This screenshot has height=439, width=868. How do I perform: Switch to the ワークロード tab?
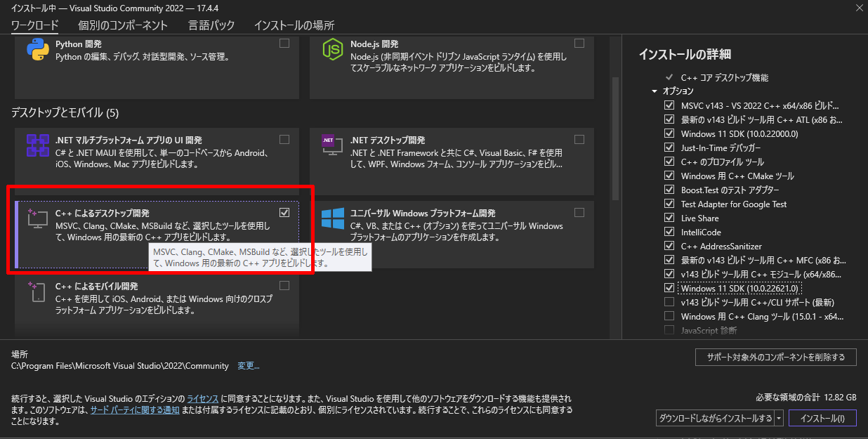(x=35, y=25)
